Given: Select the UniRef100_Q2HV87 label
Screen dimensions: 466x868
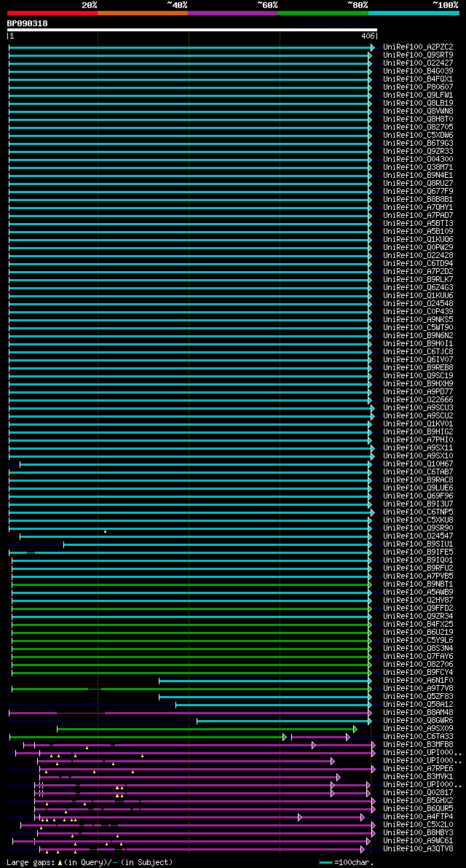Looking at the screenshot, I should [418, 601].
